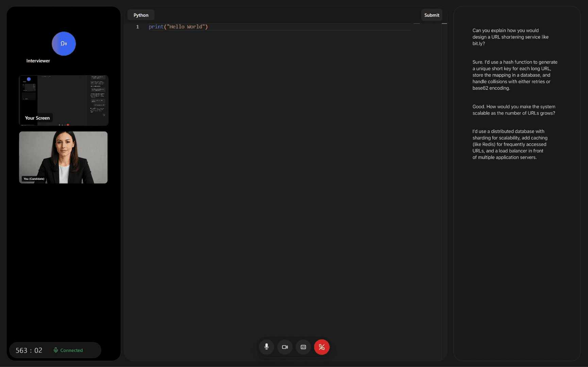588x367 pixels.
Task: Click the green Connected microphone status icon
Action: pos(56,350)
